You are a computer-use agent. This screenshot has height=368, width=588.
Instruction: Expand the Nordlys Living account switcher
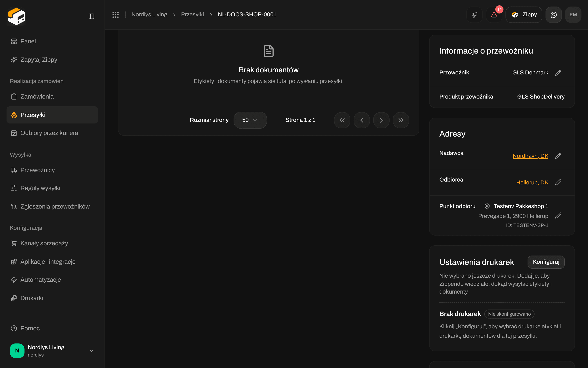click(52, 351)
